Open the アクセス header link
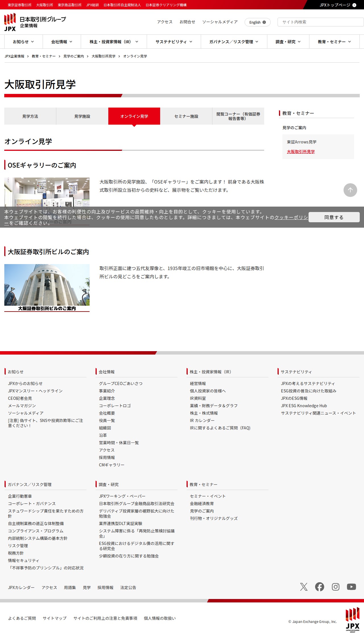This screenshot has width=364, height=636. point(165,22)
